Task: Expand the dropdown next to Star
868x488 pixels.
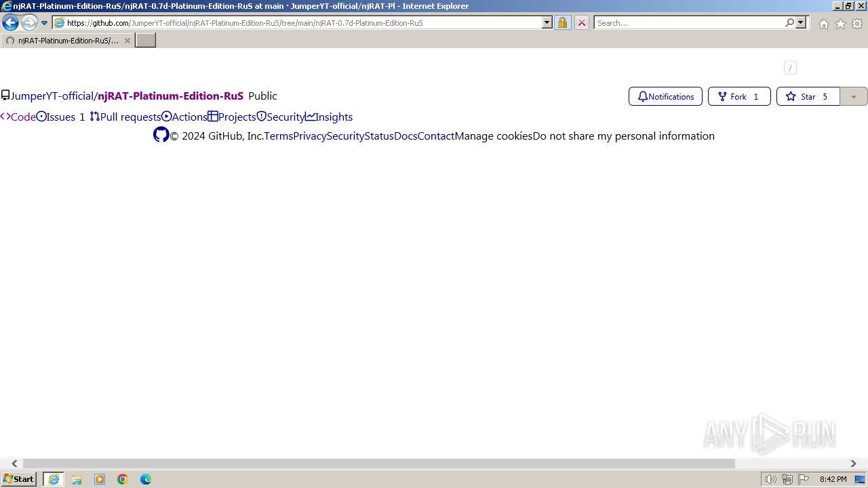Action: 854,96
